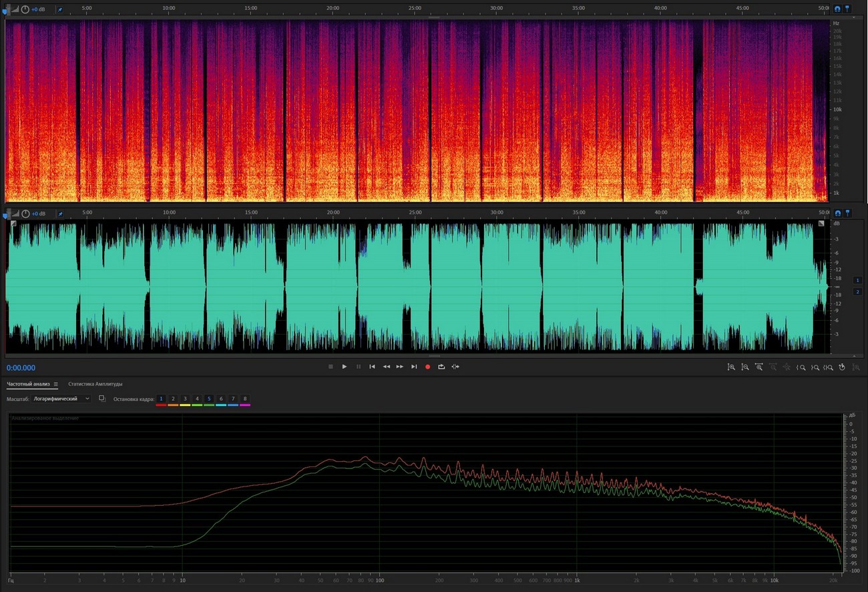Toggle Skip Selection button beside loop
Viewport: 868px width, 592px height.
[x=455, y=367]
